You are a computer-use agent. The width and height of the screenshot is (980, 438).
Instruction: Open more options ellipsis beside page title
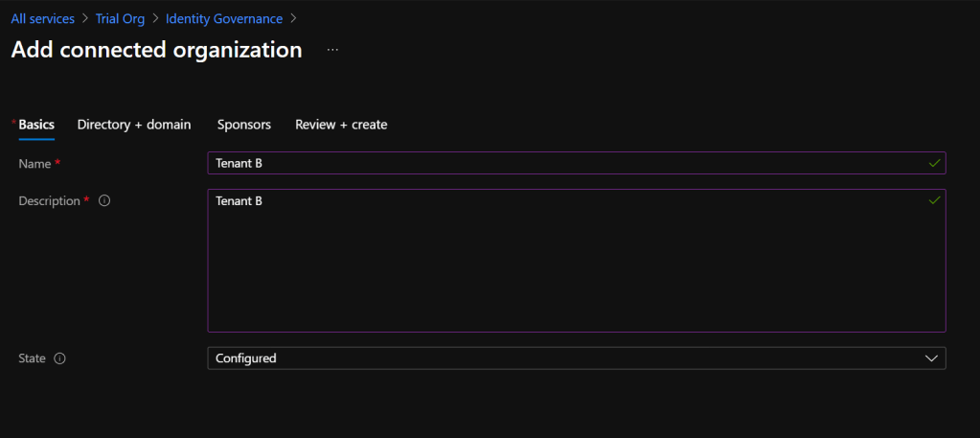[x=332, y=50]
